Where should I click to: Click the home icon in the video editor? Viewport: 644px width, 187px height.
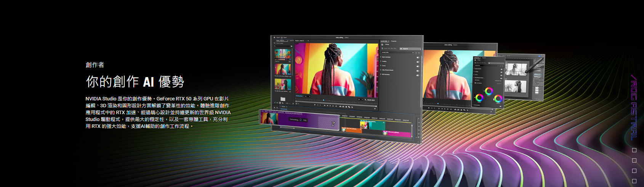(x=274, y=37)
